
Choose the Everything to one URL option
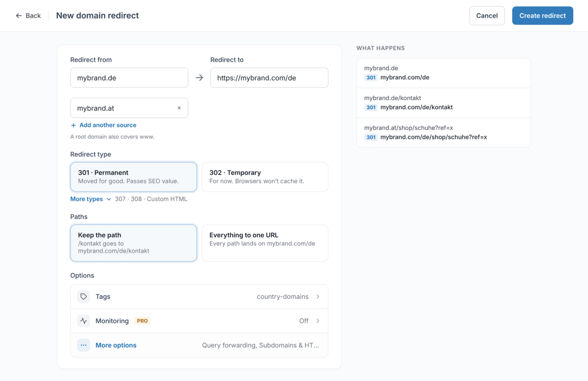click(x=265, y=243)
